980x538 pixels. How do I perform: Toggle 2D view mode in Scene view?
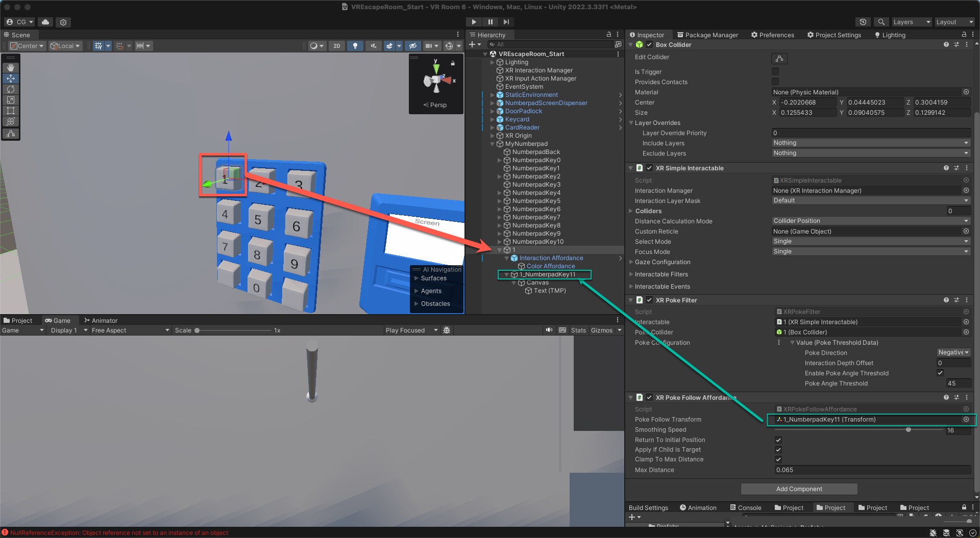pyautogui.click(x=336, y=46)
